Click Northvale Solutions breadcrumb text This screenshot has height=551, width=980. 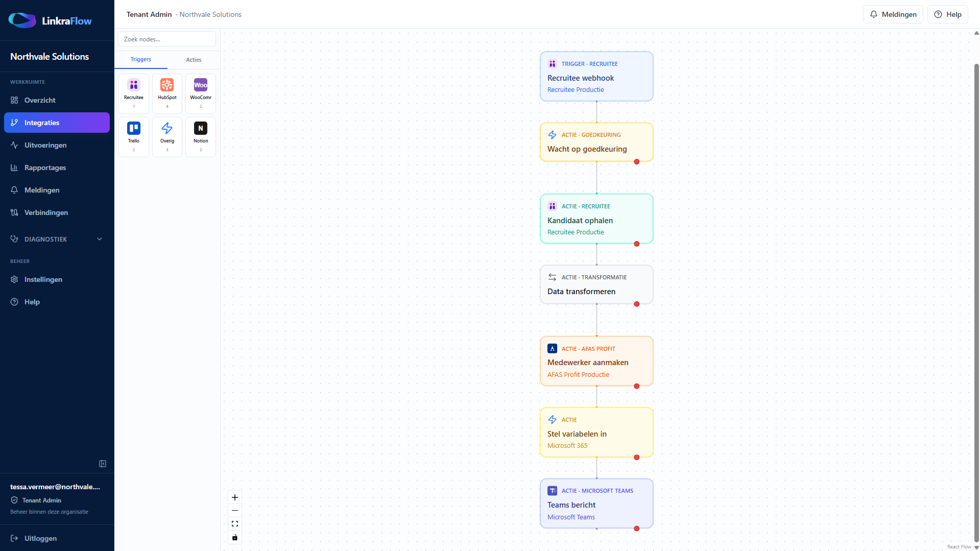210,14
